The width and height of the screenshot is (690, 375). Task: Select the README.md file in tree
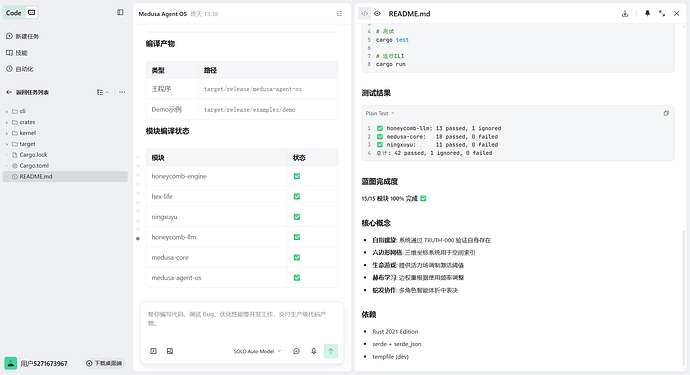pyautogui.click(x=65, y=176)
